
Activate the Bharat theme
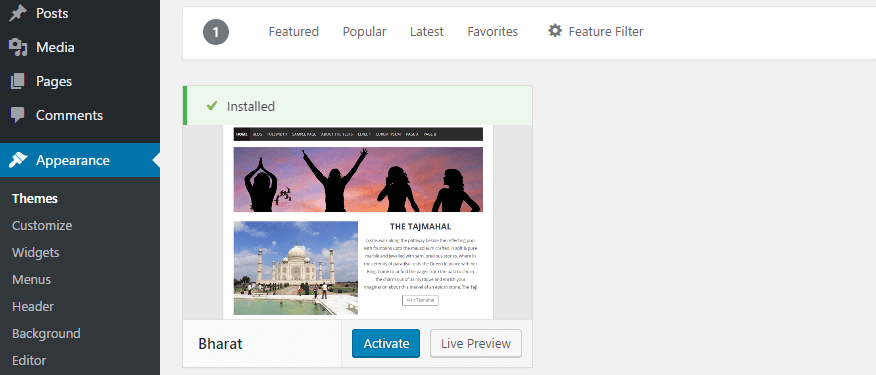coord(386,344)
